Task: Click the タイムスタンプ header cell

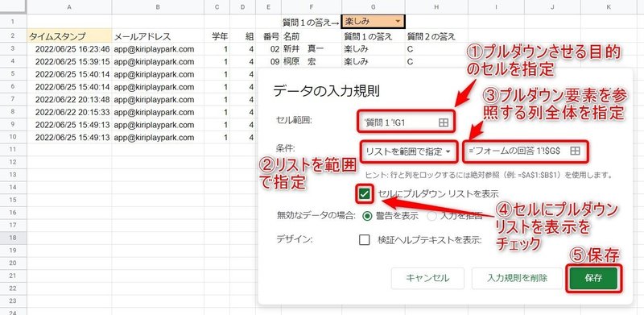Action: click(69, 35)
